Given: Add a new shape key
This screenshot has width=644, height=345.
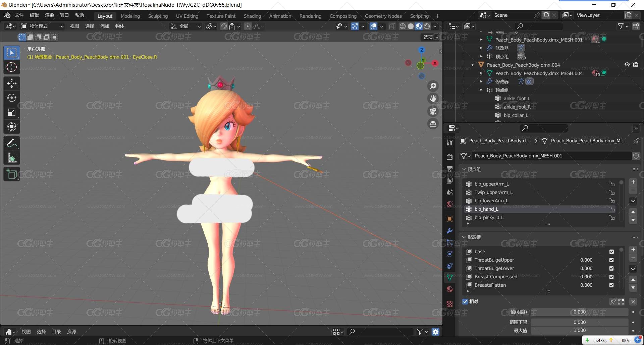Looking at the screenshot, I should coord(633,250).
